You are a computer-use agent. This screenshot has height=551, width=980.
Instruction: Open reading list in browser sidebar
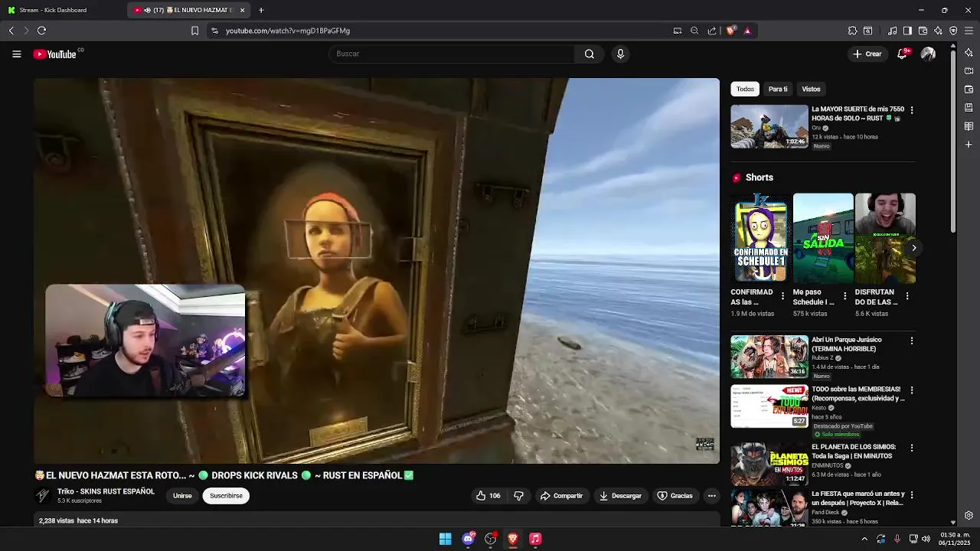[x=969, y=126]
